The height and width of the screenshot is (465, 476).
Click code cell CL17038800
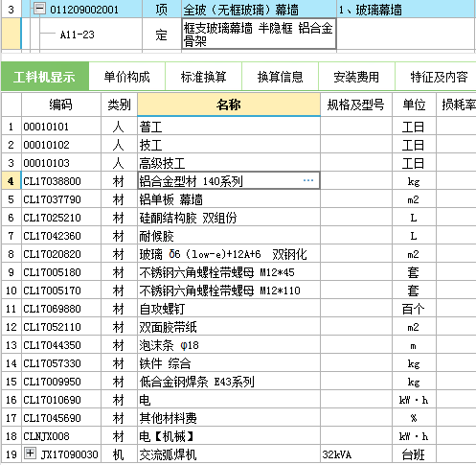coord(61,181)
